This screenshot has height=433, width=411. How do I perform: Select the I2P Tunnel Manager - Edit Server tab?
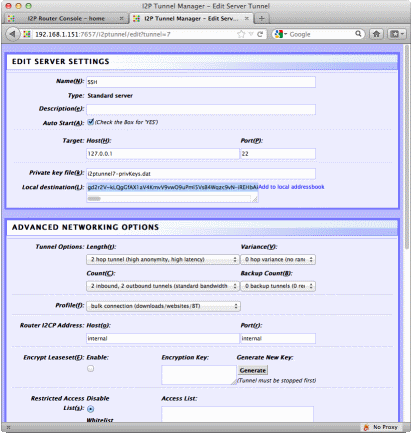click(x=191, y=18)
